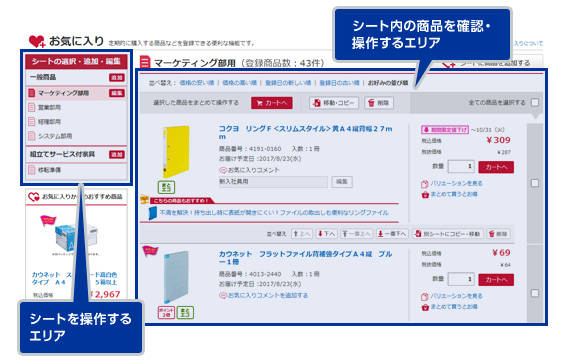The height and width of the screenshot is (362, 568).
Task: Click バリエーションを見る for the first product
Action: 456,184
